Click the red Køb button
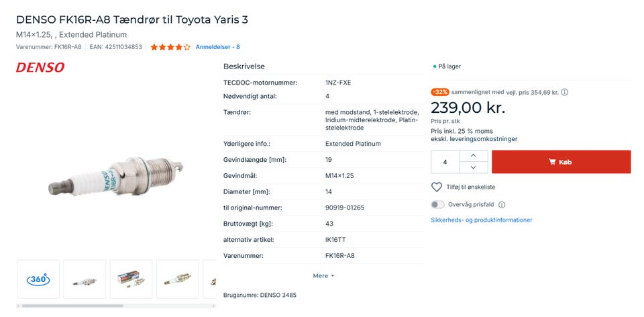This screenshot has width=644, height=317. 561,162
